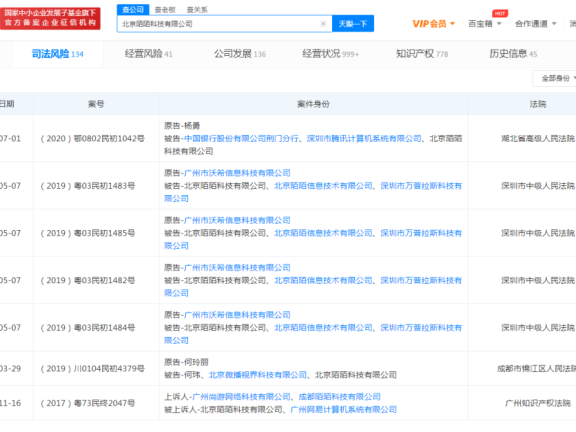Expand the 百宝箱 menu
Viewport: 576px width, 432px height.
pos(485,24)
